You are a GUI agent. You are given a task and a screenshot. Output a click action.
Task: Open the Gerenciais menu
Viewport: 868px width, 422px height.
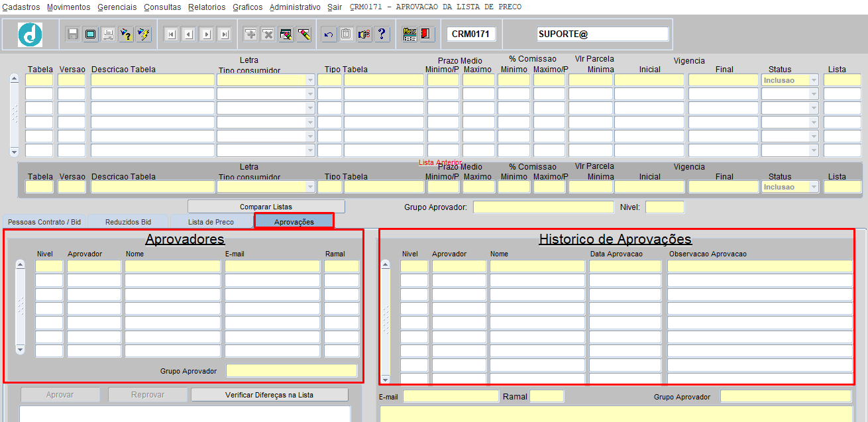coord(117,7)
